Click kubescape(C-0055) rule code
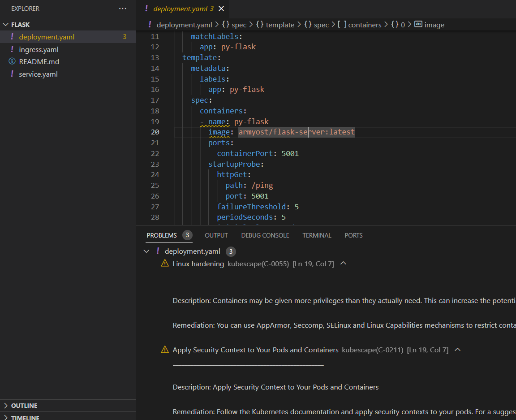 [258, 264]
